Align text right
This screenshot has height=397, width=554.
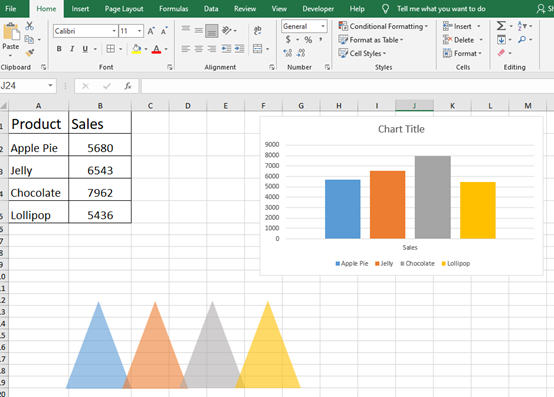212,49
